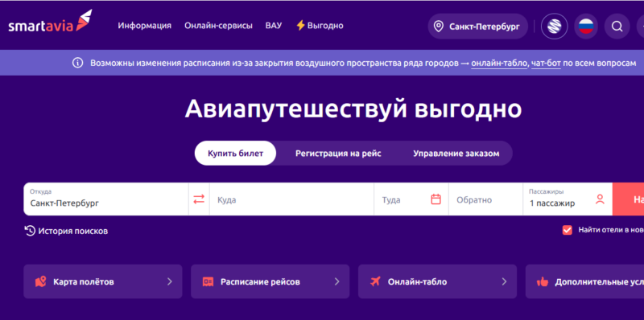Viewport: 644px width, 320px height.
Task: Follow the чат-бот link in the banner
Action: 546,64
